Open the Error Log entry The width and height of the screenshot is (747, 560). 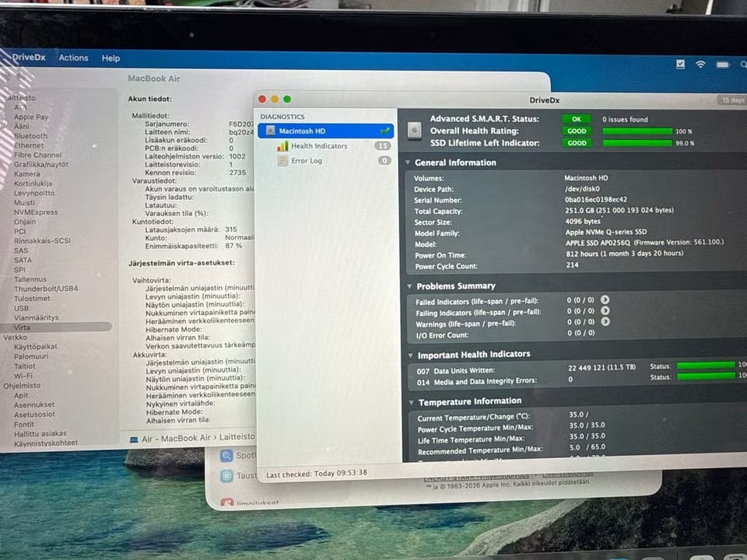[307, 161]
